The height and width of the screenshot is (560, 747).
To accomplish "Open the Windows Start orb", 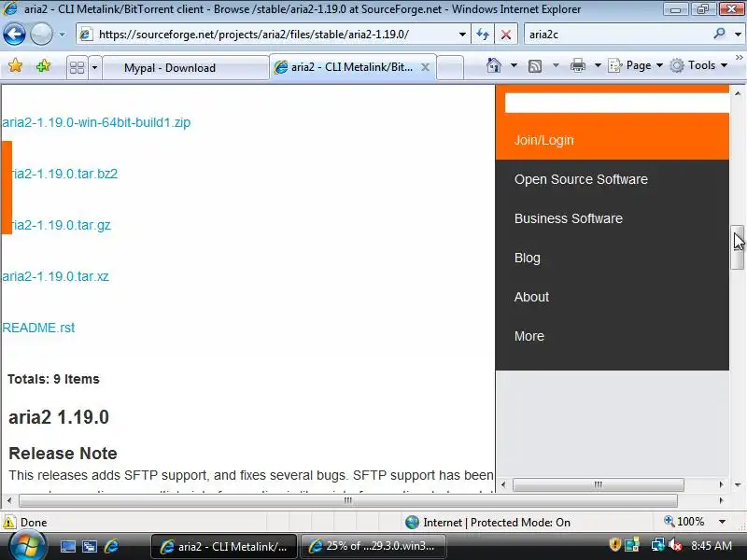I will click(28, 546).
